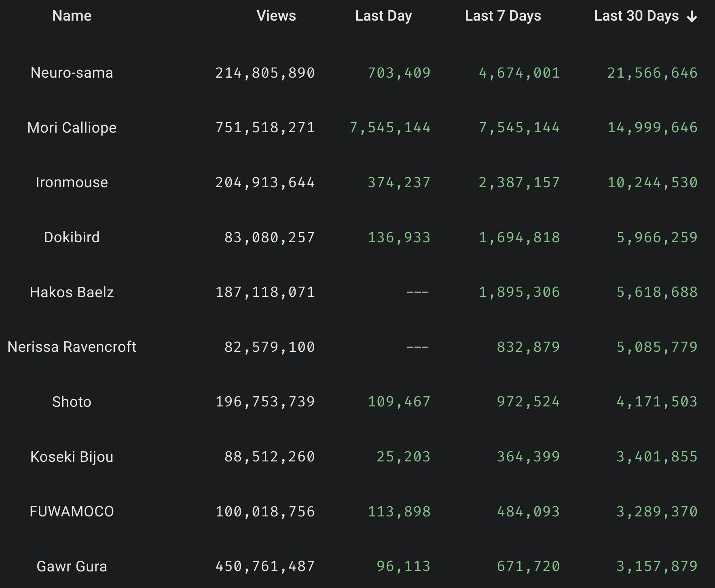Image resolution: width=715 pixels, height=588 pixels.
Task: Click Gawr Gura's 7-day value 671,720
Action: point(529,567)
